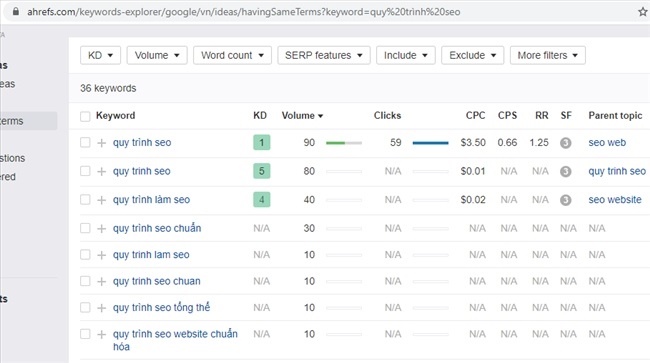This screenshot has width=650, height=363.
Task: Check the 'quy trình làm seo' row checkbox
Action: click(x=85, y=200)
